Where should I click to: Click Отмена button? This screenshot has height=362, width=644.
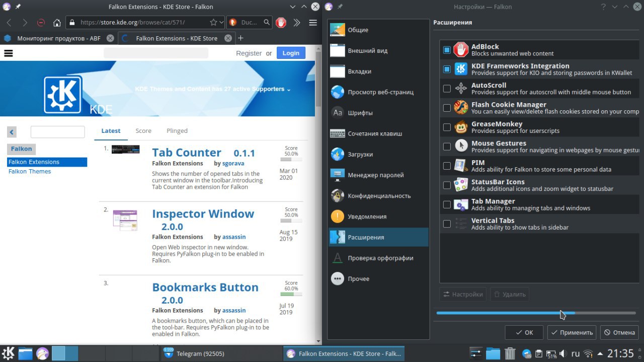[619, 332]
